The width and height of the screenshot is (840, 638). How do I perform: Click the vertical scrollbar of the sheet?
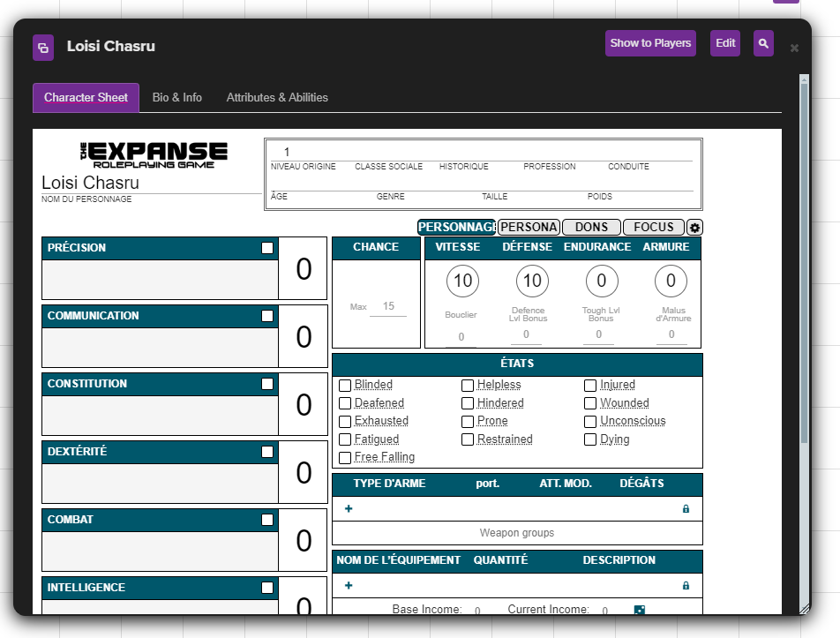point(804,265)
